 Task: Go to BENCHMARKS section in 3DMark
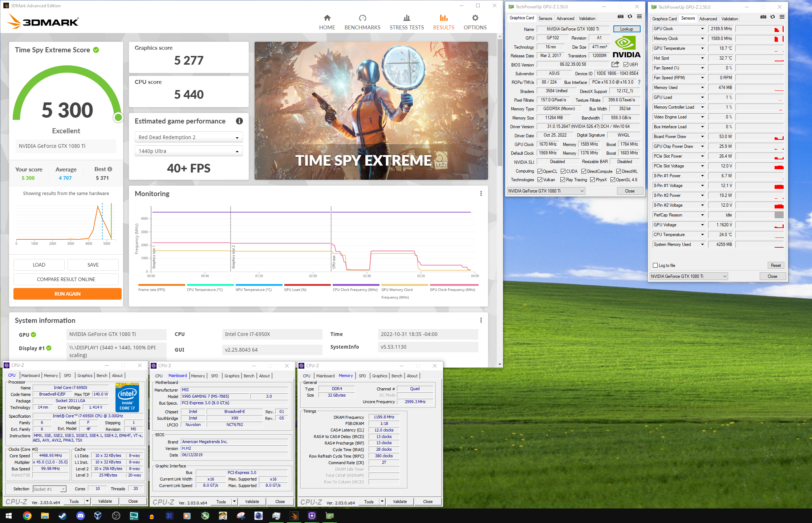click(x=362, y=22)
